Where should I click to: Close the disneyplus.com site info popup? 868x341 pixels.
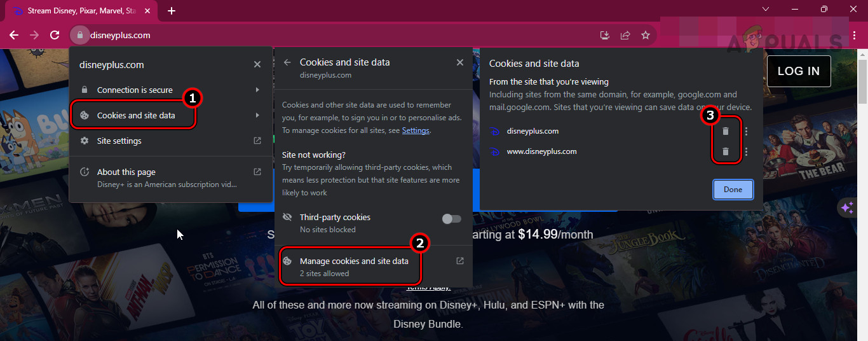[x=257, y=64]
